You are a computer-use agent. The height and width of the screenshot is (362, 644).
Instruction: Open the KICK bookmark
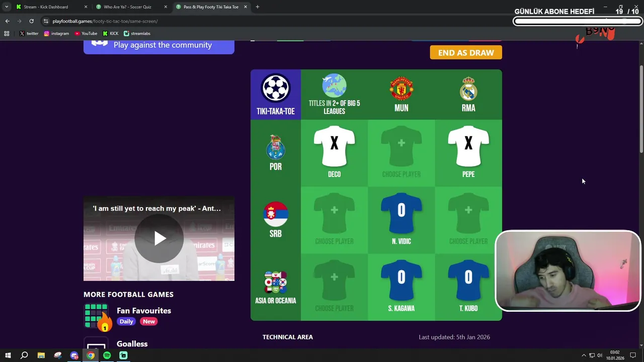point(111,34)
